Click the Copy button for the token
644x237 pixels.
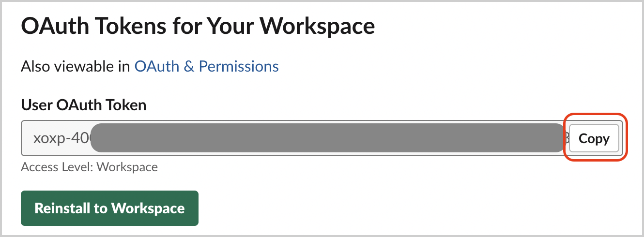[x=594, y=139]
